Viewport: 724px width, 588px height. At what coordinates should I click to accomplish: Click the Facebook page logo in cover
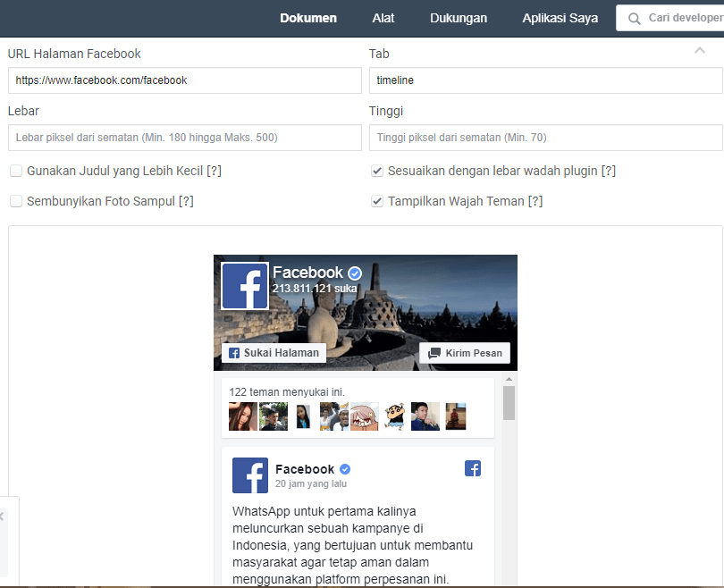pyautogui.click(x=245, y=286)
